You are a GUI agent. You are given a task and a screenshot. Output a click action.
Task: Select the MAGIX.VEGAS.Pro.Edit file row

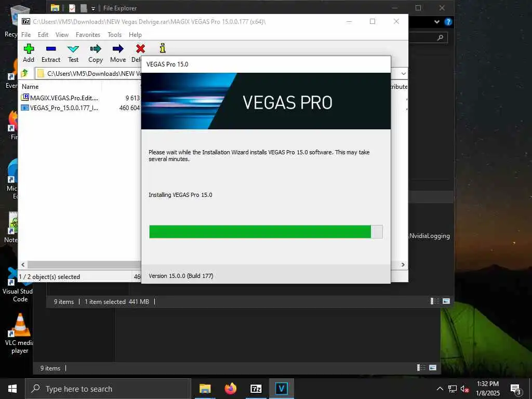81,98
